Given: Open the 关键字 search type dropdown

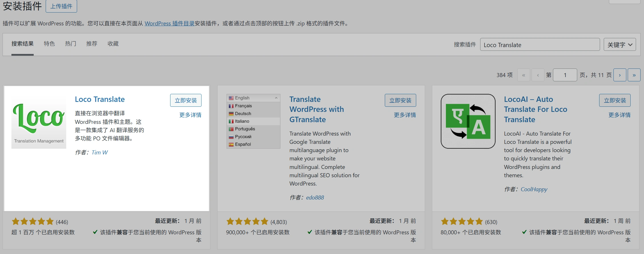Looking at the screenshot, I should pos(620,45).
